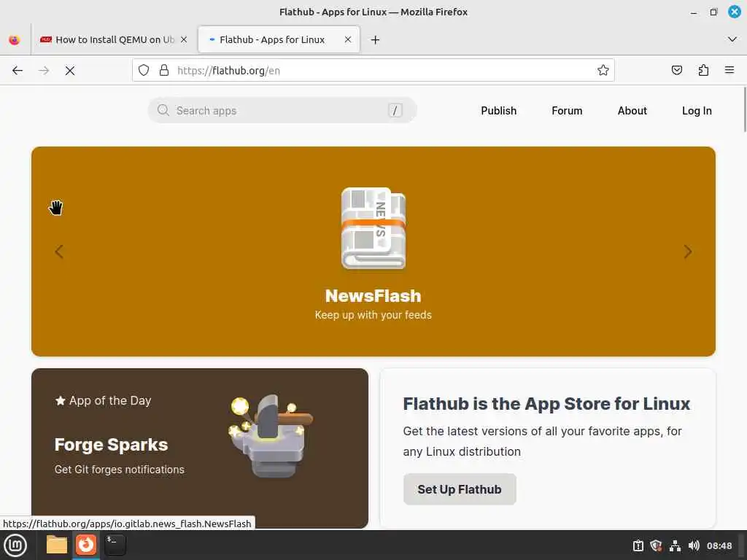Click Log In

point(697,111)
